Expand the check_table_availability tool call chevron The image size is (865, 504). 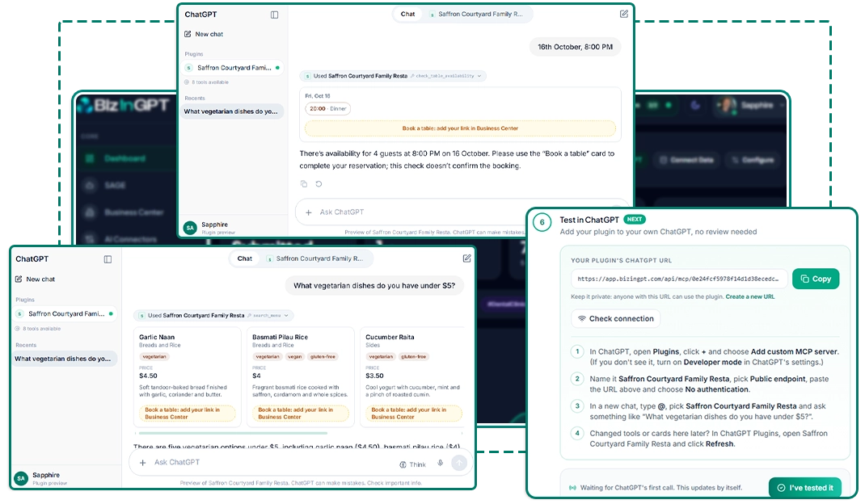[x=479, y=76]
